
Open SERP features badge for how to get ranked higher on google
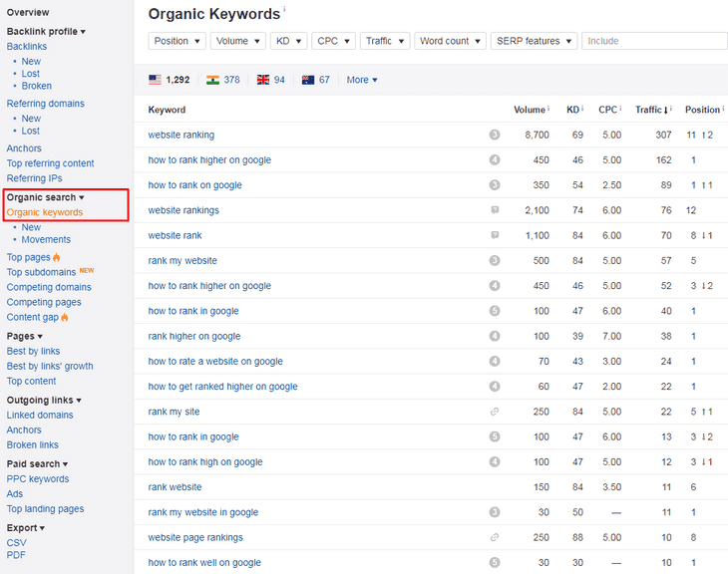point(495,386)
